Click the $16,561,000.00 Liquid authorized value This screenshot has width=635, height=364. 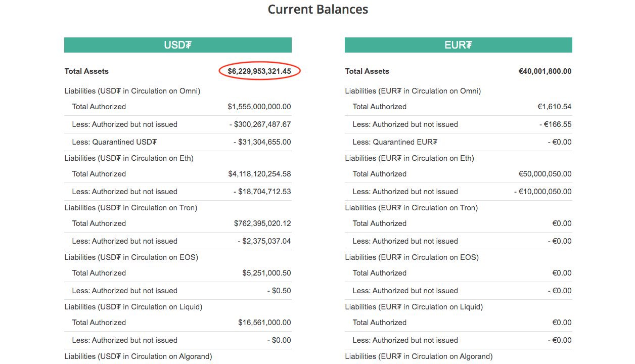pos(264,323)
